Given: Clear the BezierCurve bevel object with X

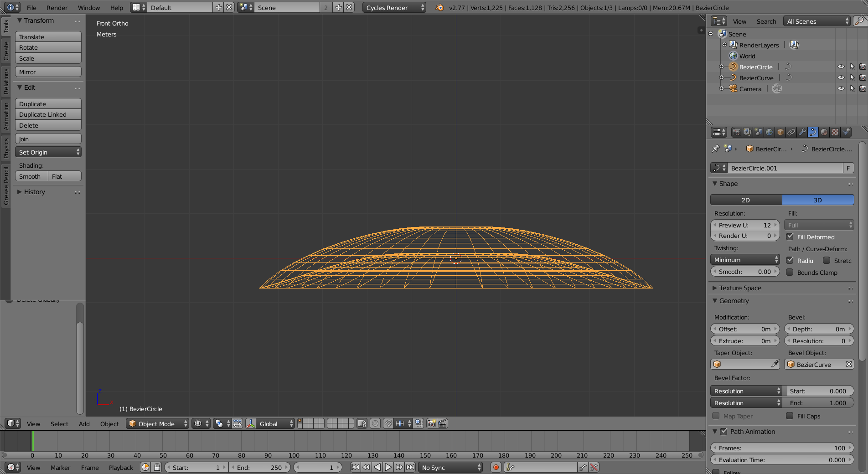Looking at the screenshot, I should 849,364.
